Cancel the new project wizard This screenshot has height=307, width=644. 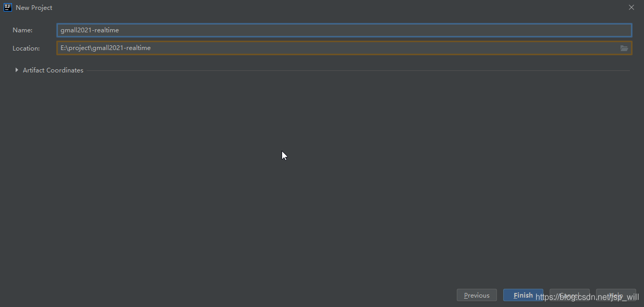point(569,295)
